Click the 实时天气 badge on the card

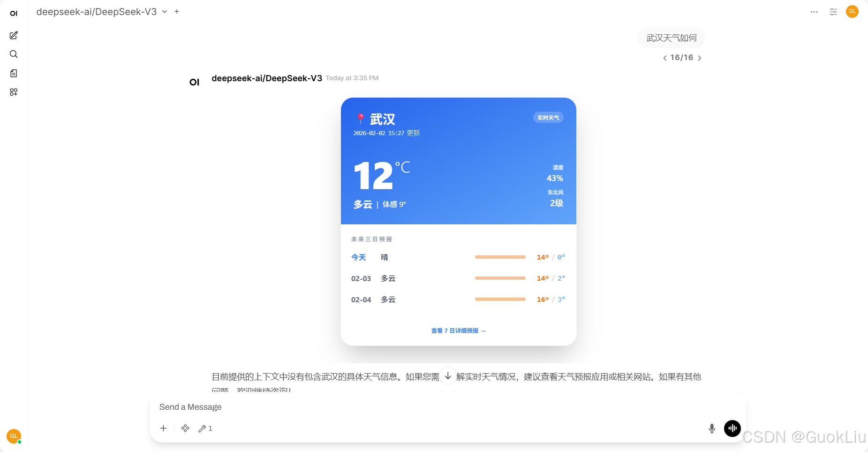(x=548, y=117)
